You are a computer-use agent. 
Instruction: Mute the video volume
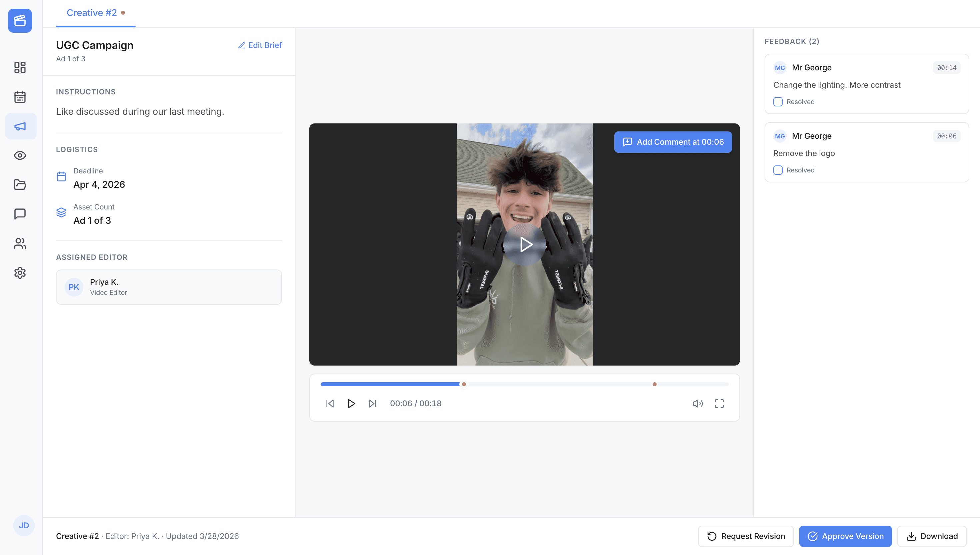coord(697,404)
